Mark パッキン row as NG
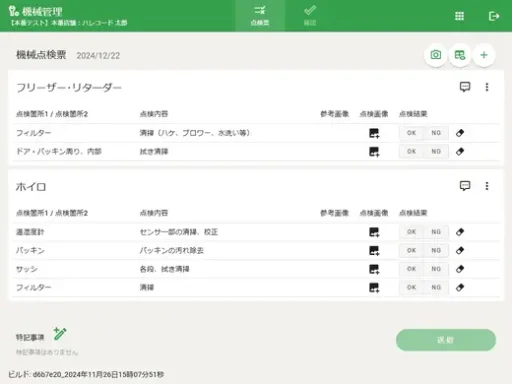This screenshot has width=512, height=384. (x=436, y=251)
